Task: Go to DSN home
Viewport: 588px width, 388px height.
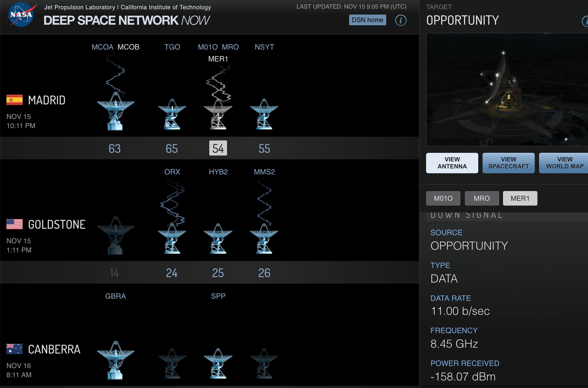Action: click(x=367, y=20)
